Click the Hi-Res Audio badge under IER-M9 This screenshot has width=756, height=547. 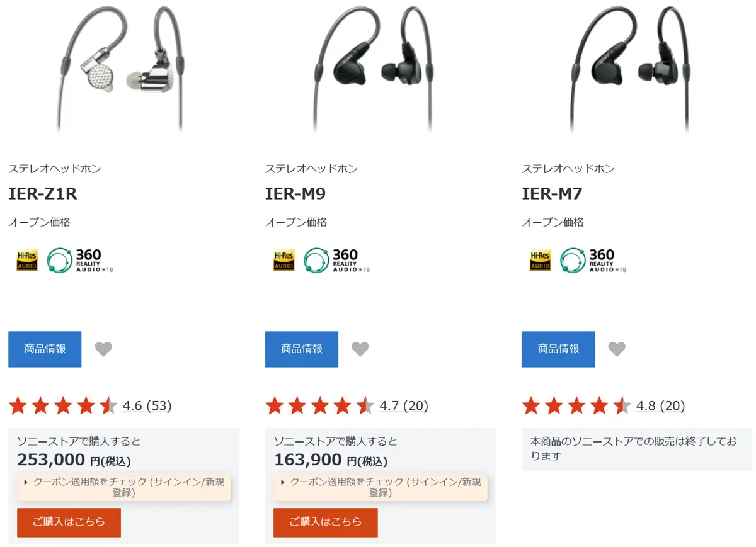(x=283, y=260)
